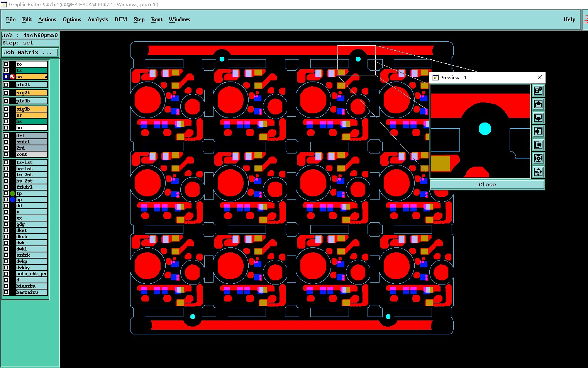Pan the Popview left with left-arrow icon
The width and height of the screenshot is (588, 368).
point(538,131)
